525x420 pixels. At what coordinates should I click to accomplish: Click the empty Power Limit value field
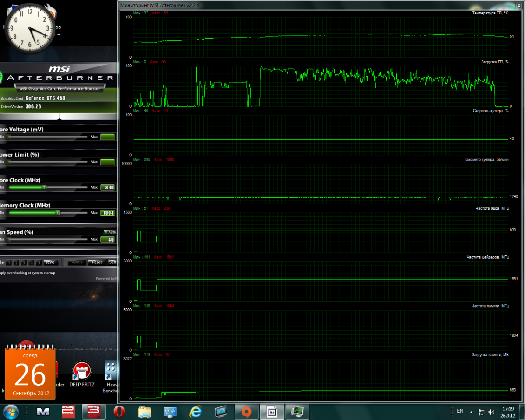click(108, 162)
